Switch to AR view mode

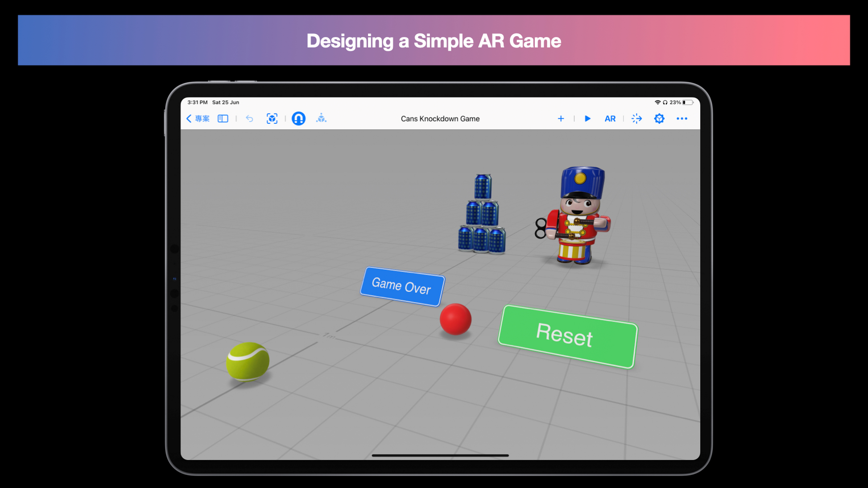[610, 119]
